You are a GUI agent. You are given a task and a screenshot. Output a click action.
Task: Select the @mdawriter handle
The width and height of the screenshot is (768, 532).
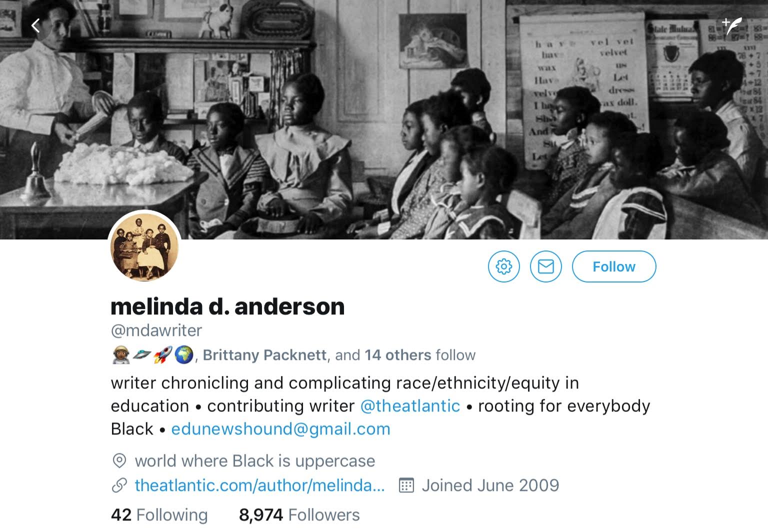(x=156, y=330)
